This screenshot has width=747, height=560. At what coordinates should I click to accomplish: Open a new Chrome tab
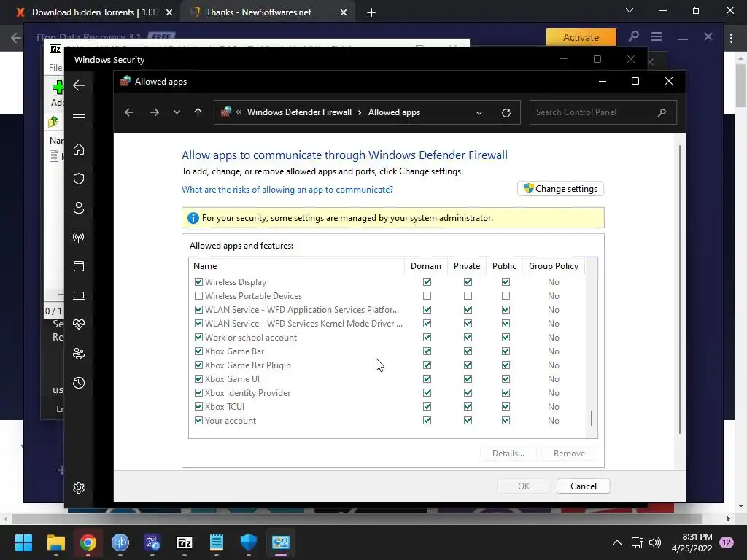click(x=371, y=12)
